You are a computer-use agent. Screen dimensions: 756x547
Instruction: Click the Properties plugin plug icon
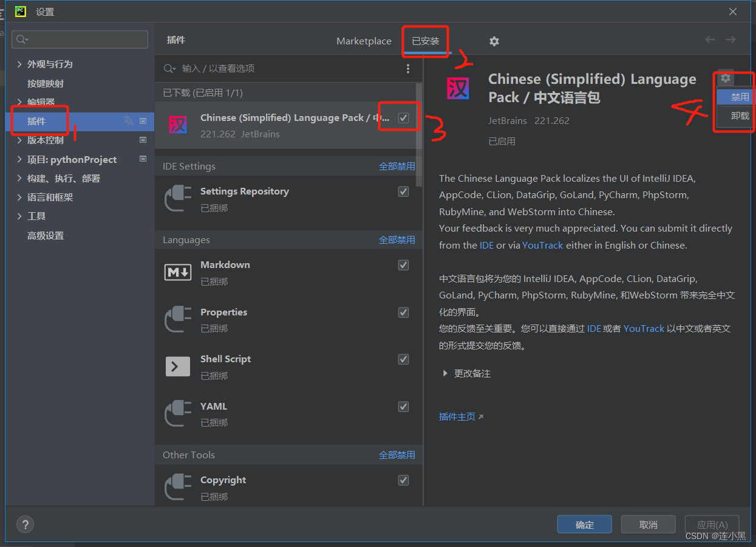(178, 319)
